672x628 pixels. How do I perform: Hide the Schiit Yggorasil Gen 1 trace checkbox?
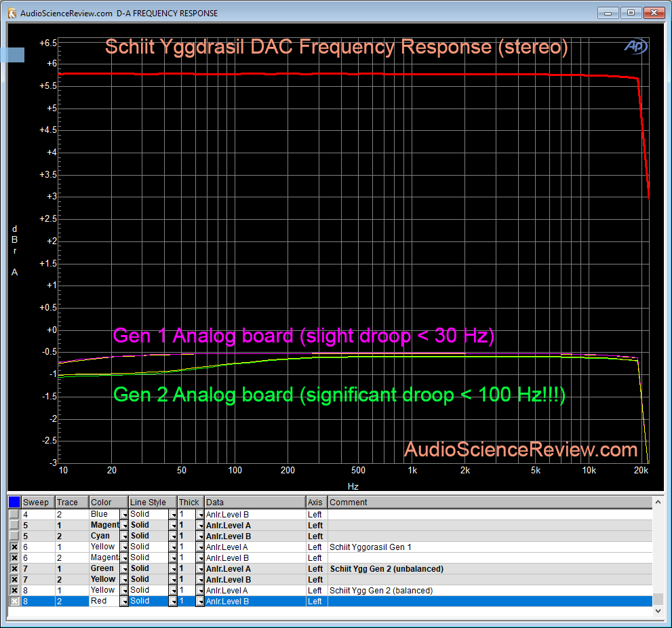tap(14, 547)
